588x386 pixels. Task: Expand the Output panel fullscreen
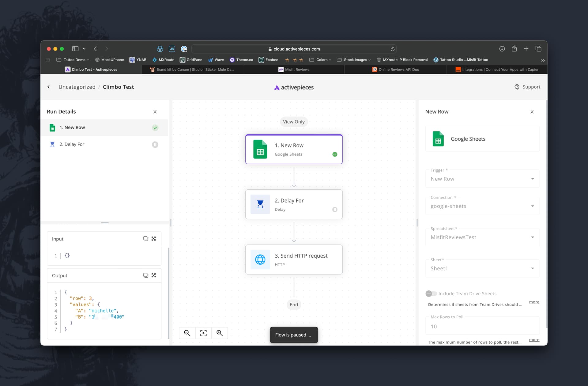(x=154, y=275)
